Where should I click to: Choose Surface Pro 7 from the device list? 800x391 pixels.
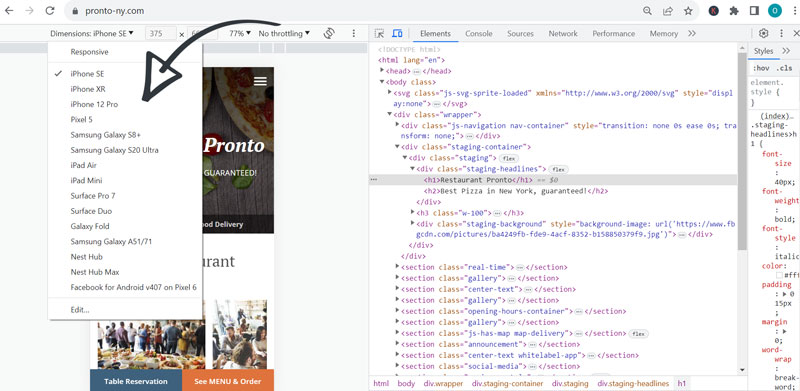pos(126,196)
